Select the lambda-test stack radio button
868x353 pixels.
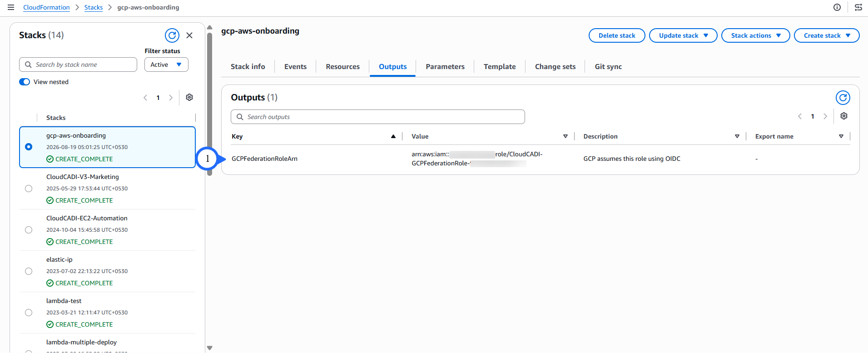[x=29, y=313]
